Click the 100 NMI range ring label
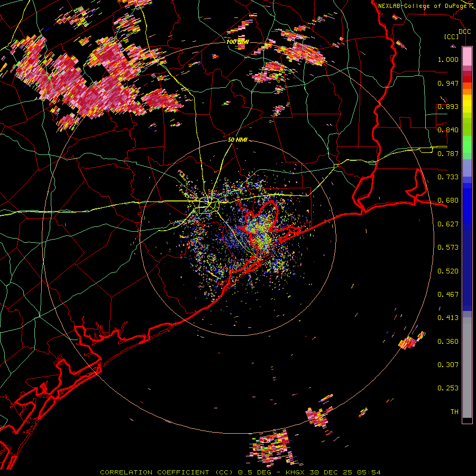Screen dimensions: 476x476 click(237, 42)
